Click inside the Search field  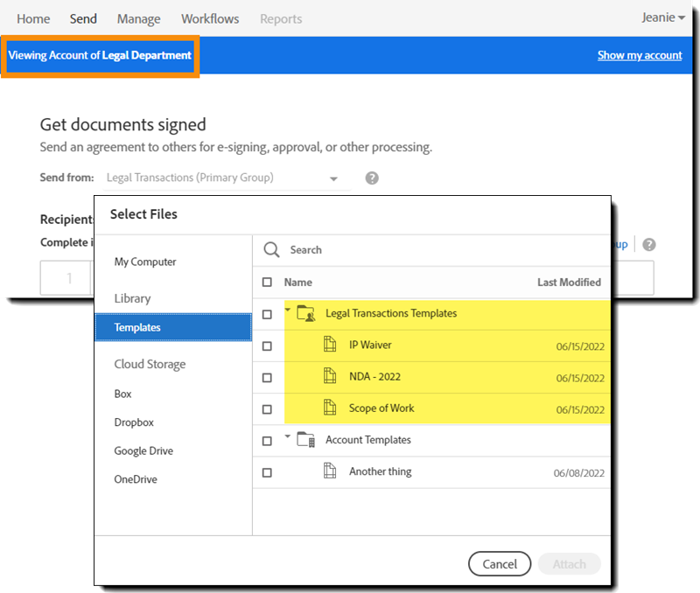(350, 249)
